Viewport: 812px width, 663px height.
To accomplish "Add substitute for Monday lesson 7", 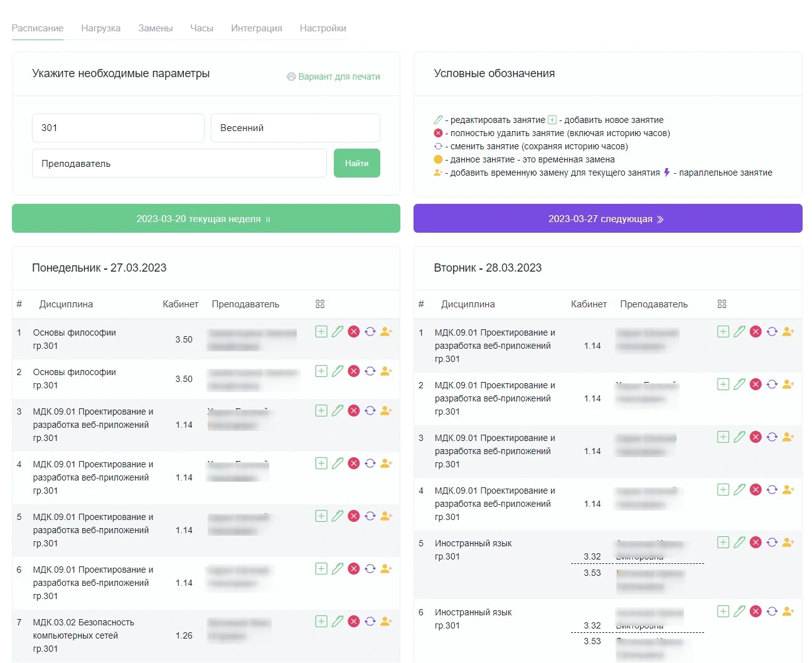I will (387, 622).
